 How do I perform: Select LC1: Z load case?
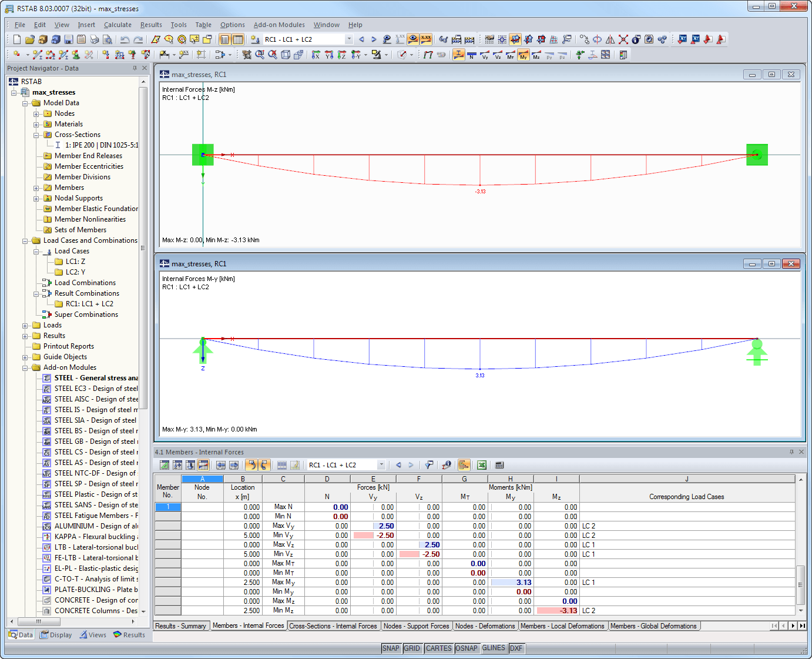tap(75, 262)
